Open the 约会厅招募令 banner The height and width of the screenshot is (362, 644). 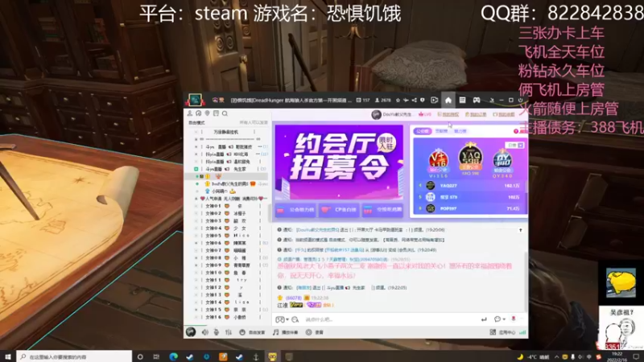[339, 163]
